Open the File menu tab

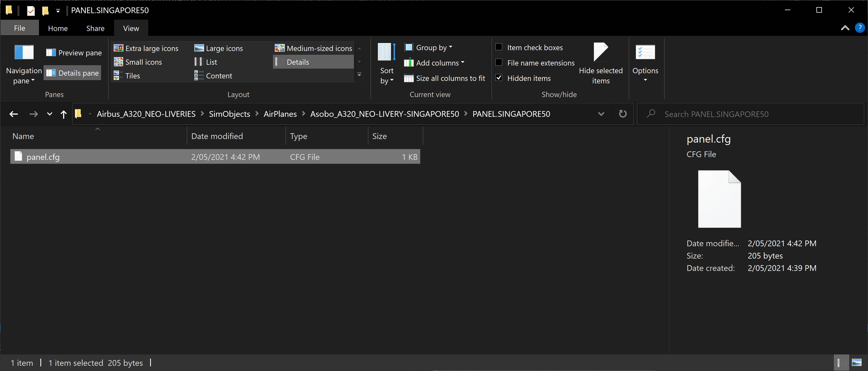coord(19,28)
